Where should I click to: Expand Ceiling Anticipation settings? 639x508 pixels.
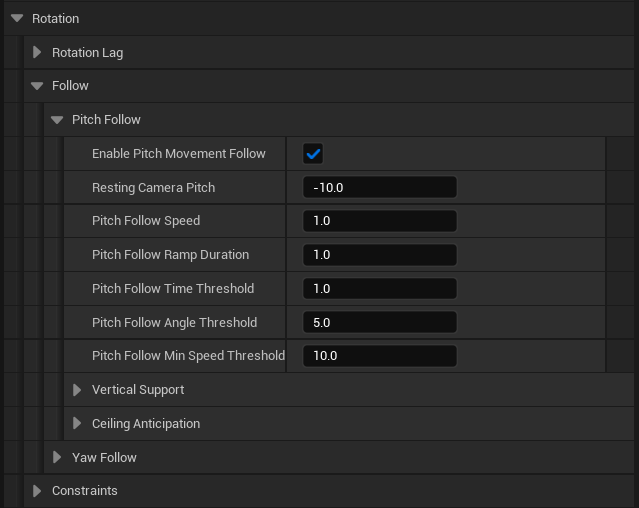77,424
